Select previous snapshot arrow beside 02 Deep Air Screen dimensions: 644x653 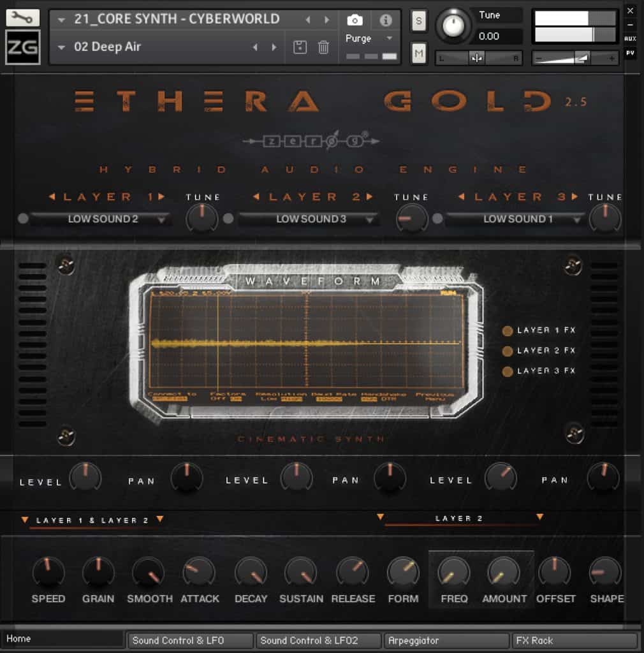coord(255,47)
